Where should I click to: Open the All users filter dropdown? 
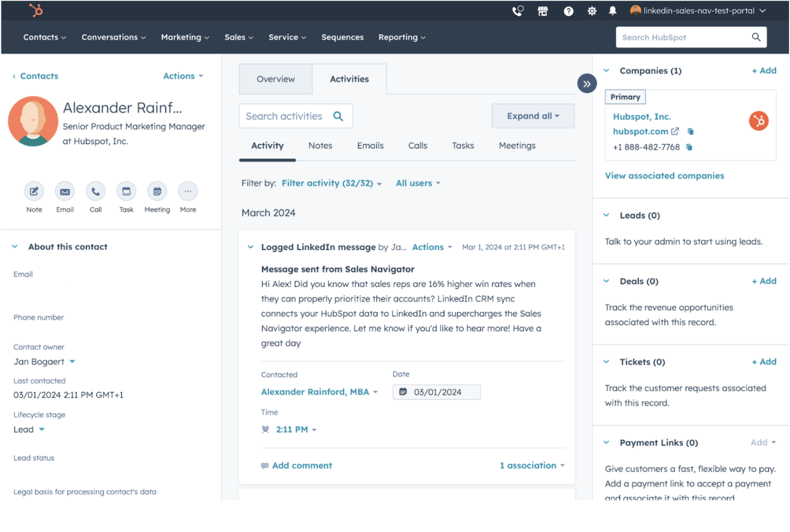coord(418,183)
